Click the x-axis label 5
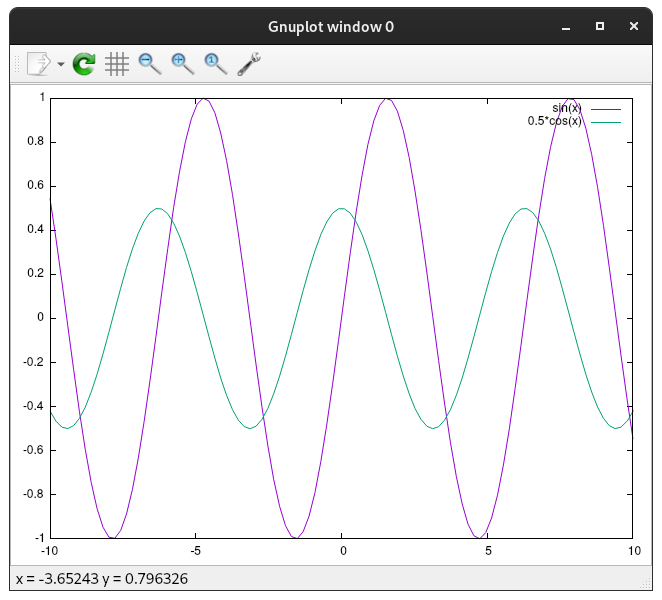 (488, 551)
